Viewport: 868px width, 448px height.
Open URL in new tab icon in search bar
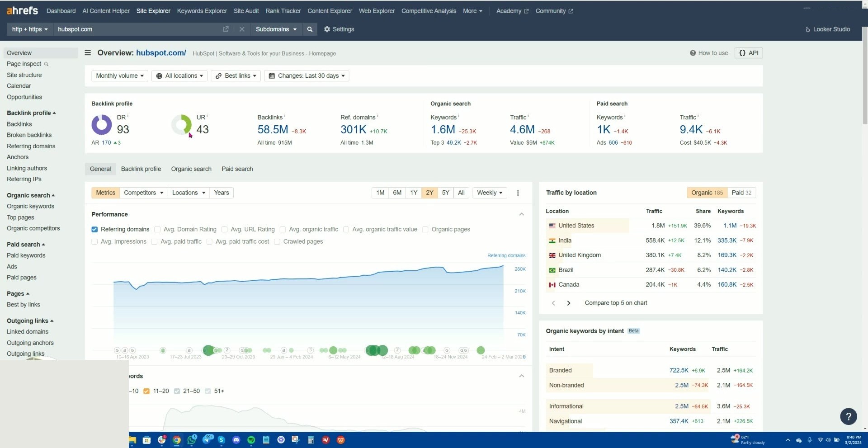pyautogui.click(x=226, y=29)
